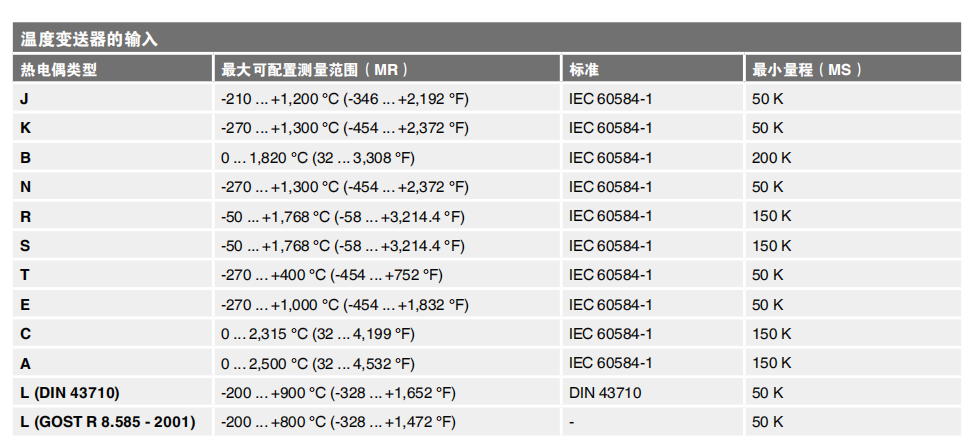Select the thermocouple type J row label
975x442 pixels.
point(24,99)
